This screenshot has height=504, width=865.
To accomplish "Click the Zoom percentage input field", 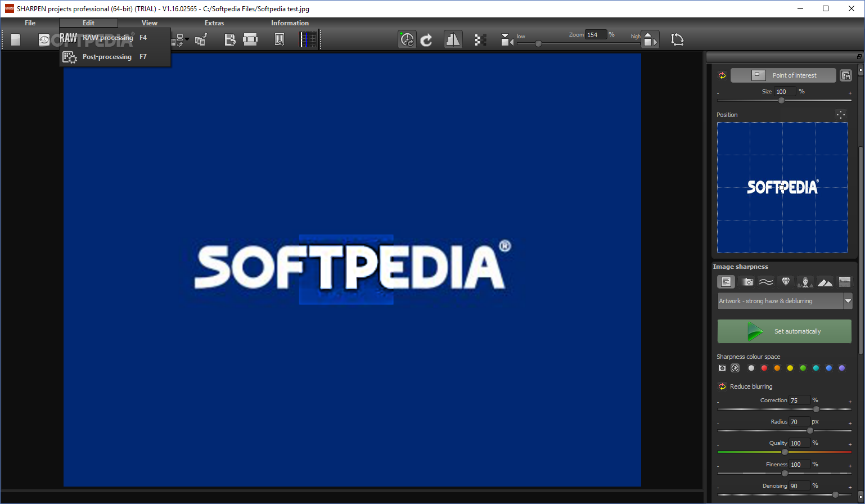I will tap(596, 35).
